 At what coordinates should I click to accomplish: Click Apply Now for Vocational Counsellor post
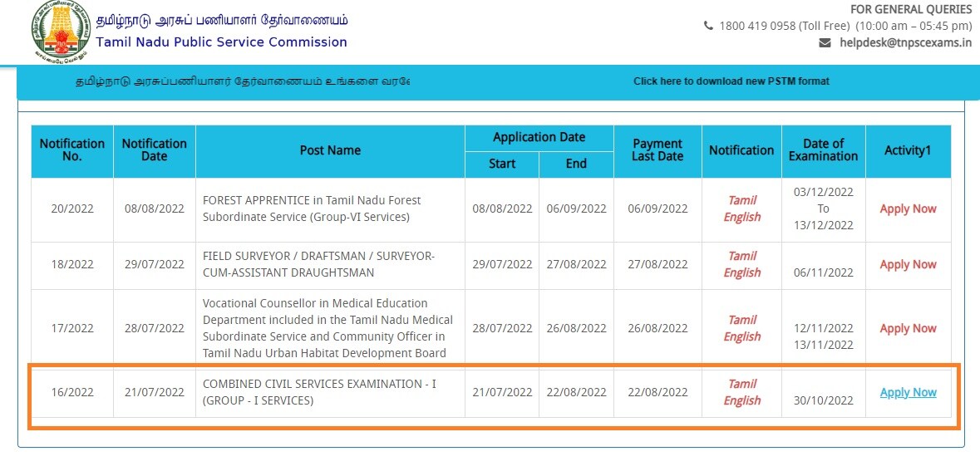pyautogui.click(x=908, y=328)
